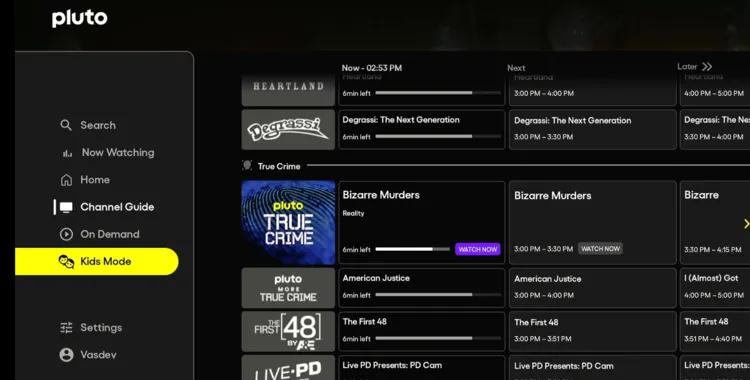
Task: Click the purple WATCH NOW button
Action: (x=477, y=249)
